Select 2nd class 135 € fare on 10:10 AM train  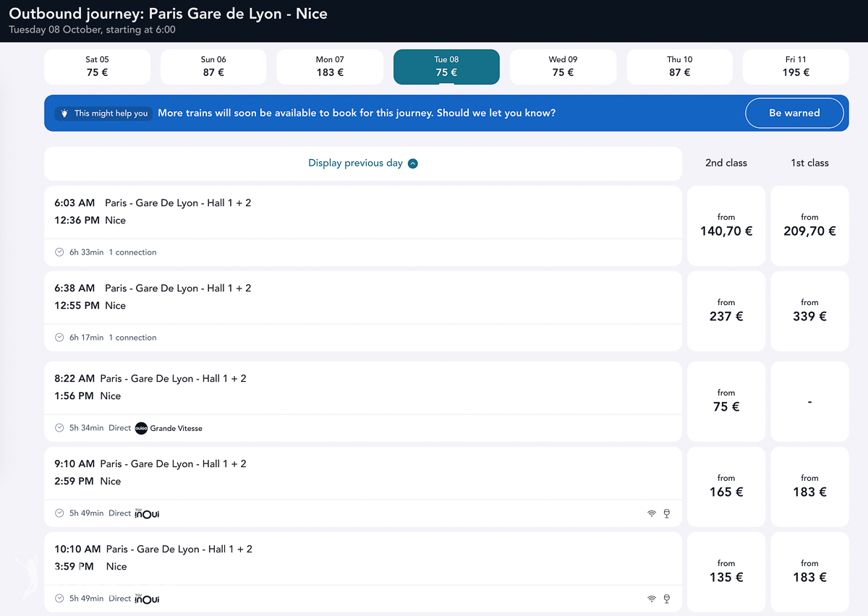[x=726, y=571]
